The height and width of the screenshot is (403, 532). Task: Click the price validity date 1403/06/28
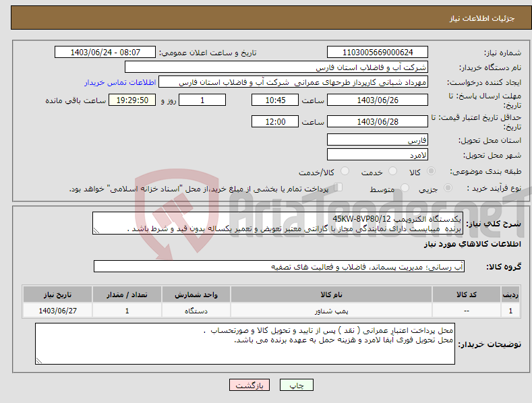pyautogui.click(x=378, y=121)
